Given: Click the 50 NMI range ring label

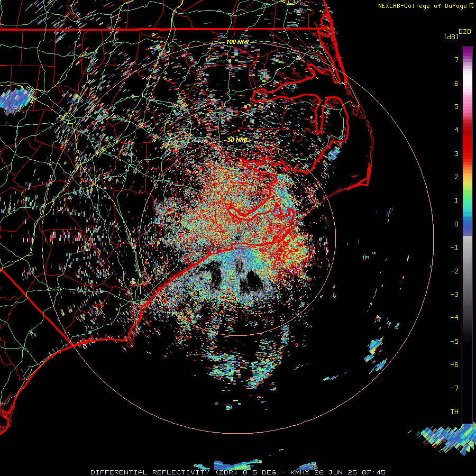Looking at the screenshot, I should click(x=237, y=140).
